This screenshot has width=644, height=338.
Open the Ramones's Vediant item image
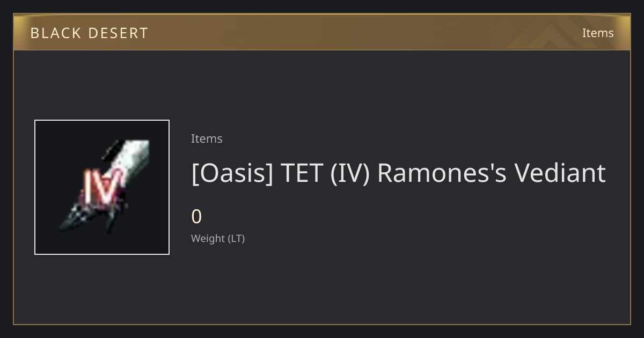coord(102,187)
